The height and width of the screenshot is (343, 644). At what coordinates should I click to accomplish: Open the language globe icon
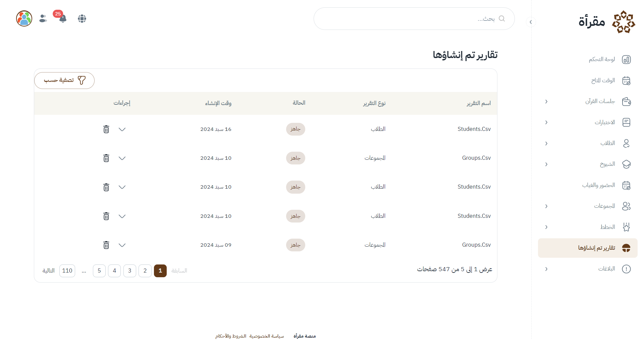82,18
